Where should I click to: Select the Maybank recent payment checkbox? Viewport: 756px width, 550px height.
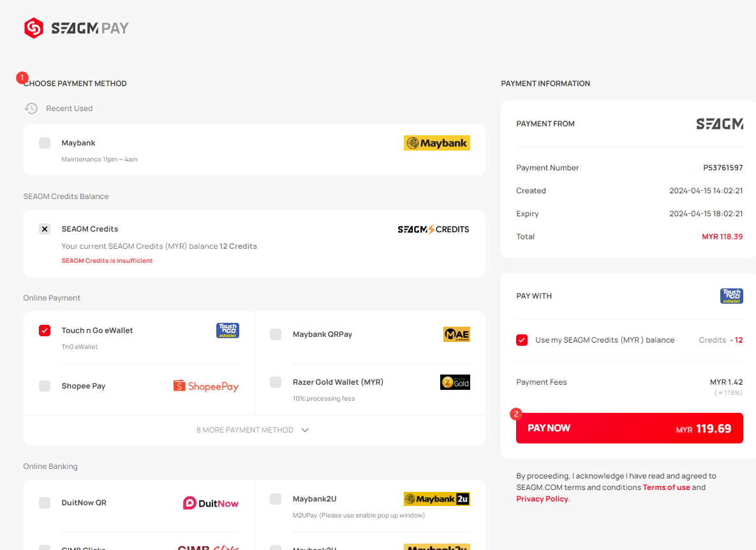tap(45, 143)
